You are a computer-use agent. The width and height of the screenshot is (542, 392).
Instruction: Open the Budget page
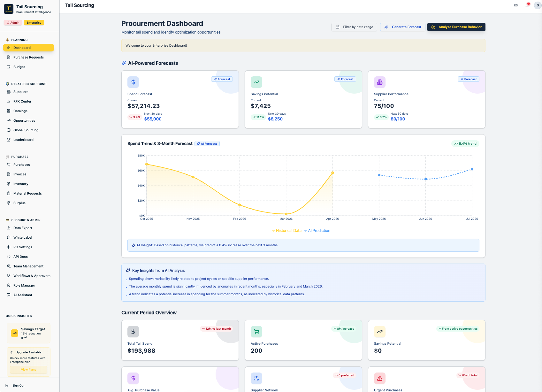28,67
